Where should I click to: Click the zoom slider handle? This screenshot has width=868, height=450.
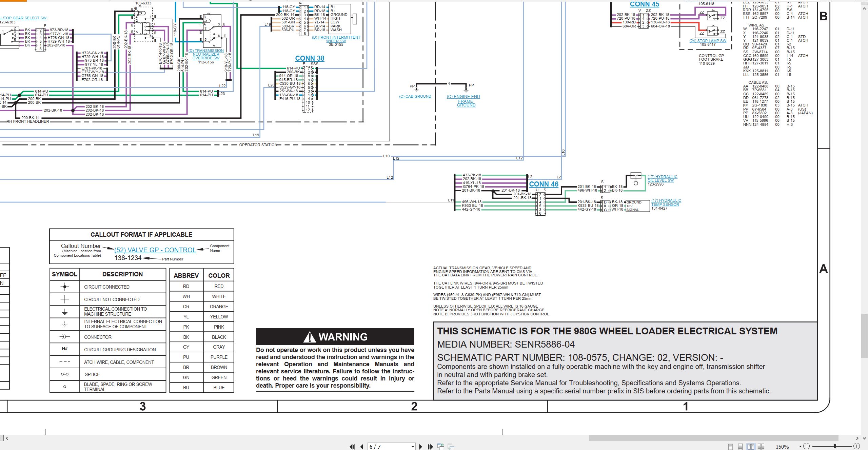(x=835, y=446)
